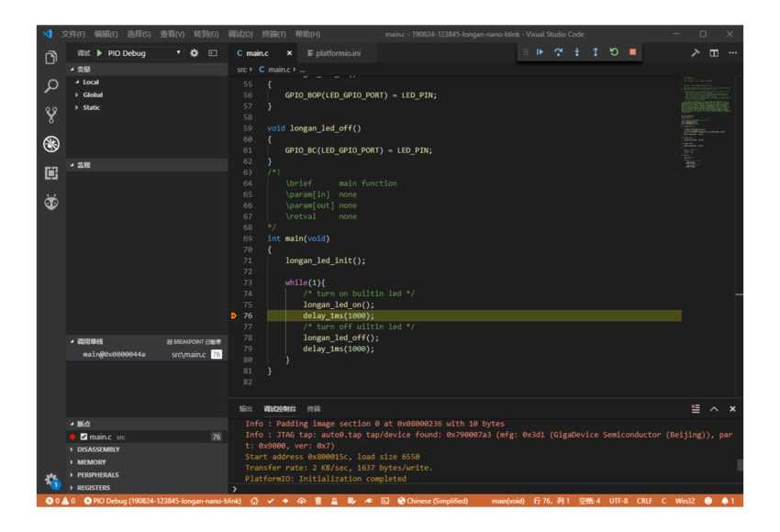Click the PlatformIO Home icon in status bar

[x=252, y=502]
